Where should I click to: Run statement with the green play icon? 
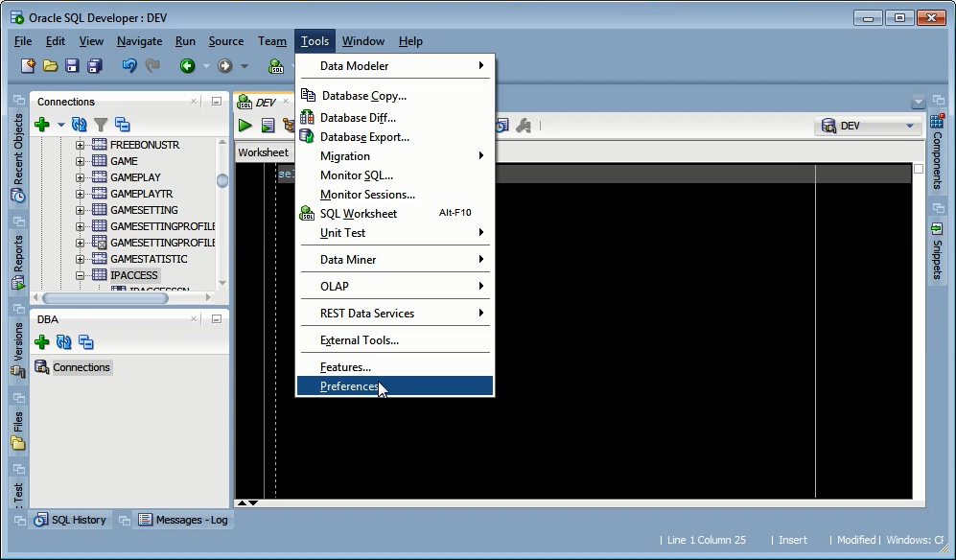(245, 126)
